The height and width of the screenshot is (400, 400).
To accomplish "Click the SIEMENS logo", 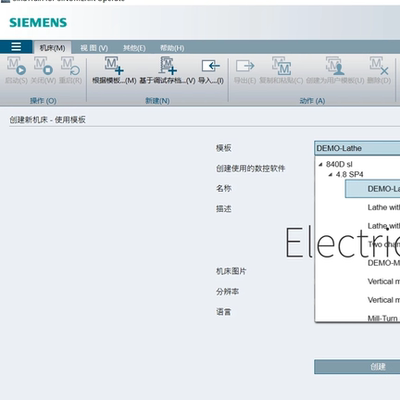I will (x=38, y=23).
